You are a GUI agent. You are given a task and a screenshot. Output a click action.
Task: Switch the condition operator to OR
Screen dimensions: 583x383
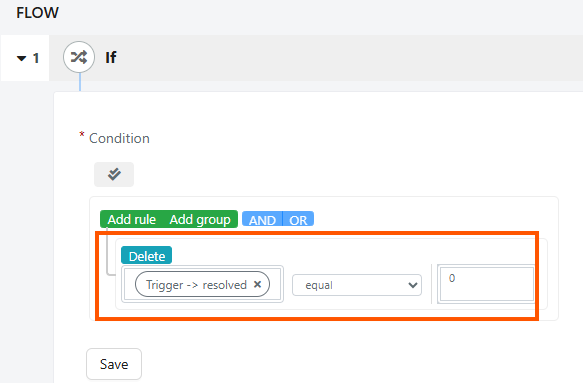298,219
